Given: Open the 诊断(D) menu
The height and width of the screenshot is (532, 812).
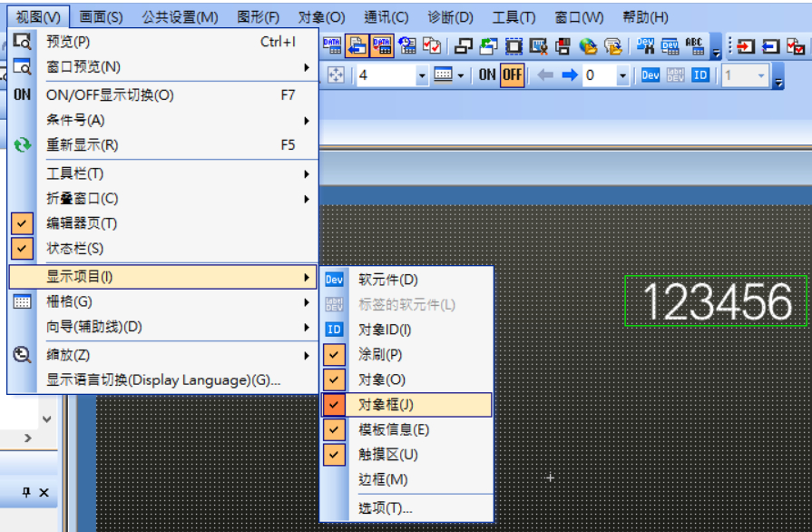Looking at the screenshot, I should [x=450, y=17].
